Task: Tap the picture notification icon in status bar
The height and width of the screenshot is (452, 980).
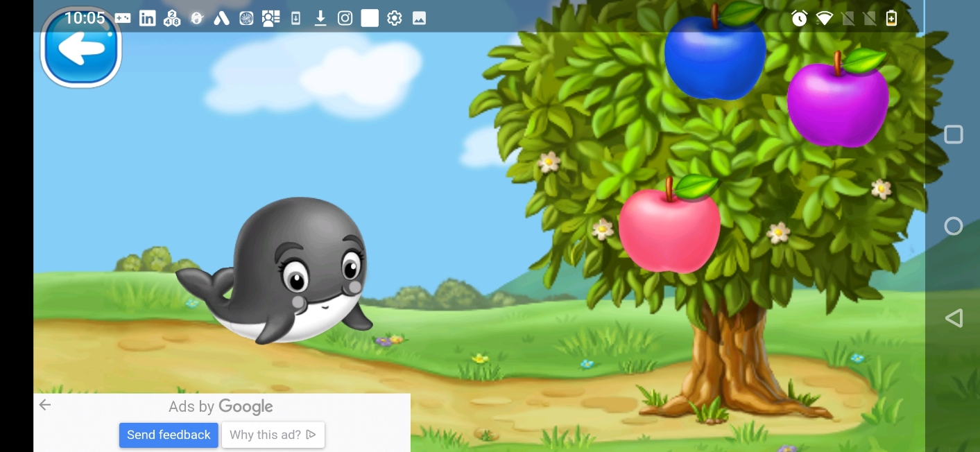Action: pyautogui.click(x=419, y=19)
